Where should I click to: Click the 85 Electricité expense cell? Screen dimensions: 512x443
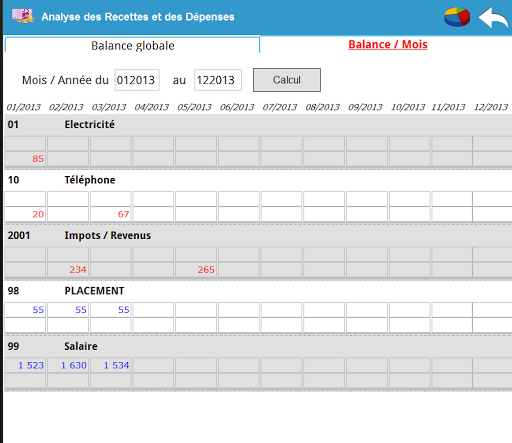point(25,159)
